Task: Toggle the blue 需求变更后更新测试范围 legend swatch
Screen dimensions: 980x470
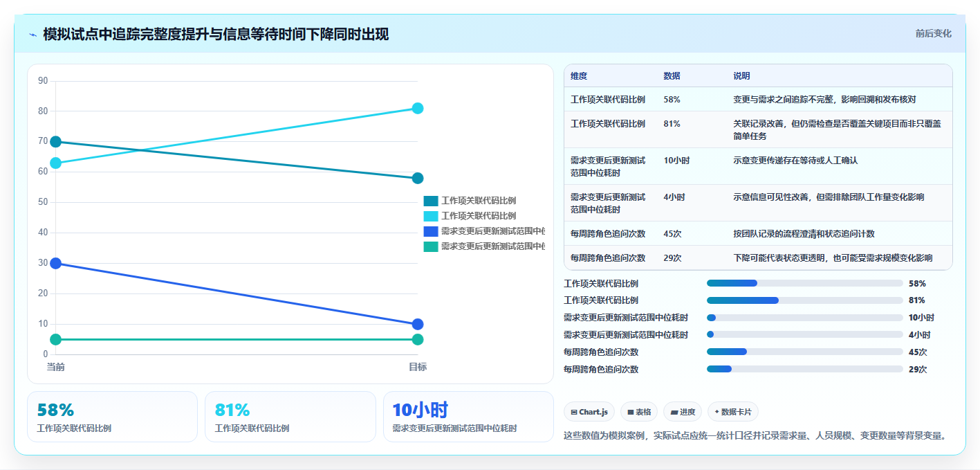Action: click(x=431, y=231)
